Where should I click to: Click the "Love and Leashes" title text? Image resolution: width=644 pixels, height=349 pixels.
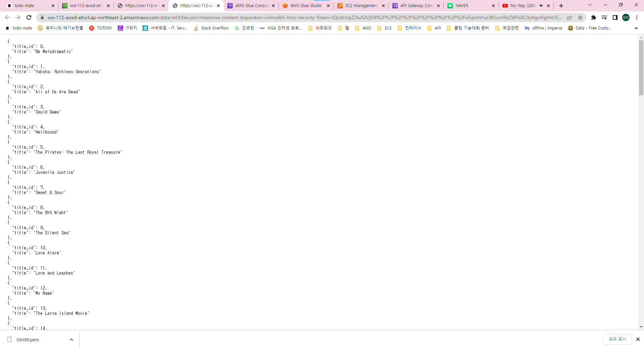[54, 273]
